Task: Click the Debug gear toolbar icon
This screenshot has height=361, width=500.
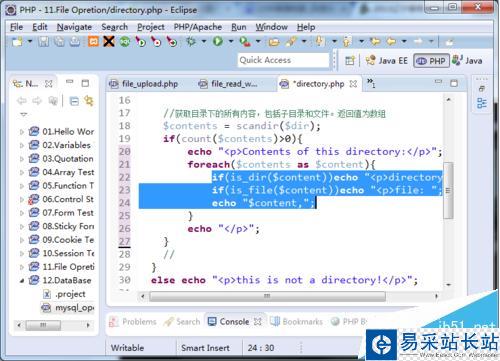Action: pos(191,42)
